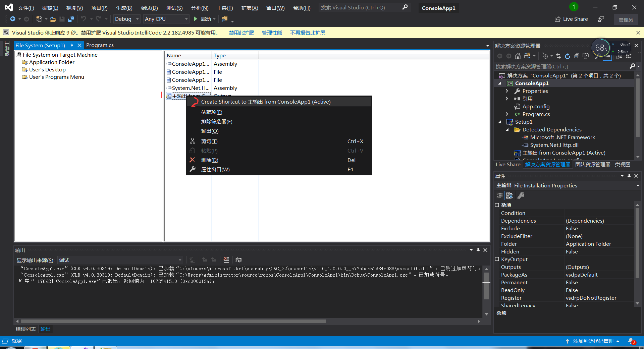Click 添加到源代码管理 in status bar
This screenshot has height=349, width=644.
[593, 341]
